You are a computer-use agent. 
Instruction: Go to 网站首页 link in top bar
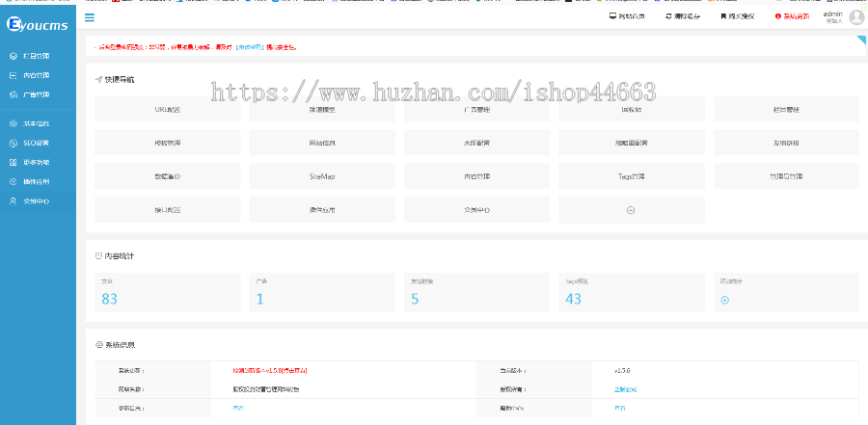tap(632, 16)
